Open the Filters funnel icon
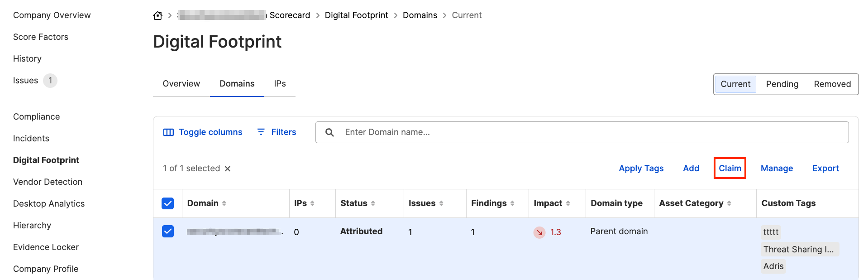This screenshot has width=868, height=280. pyautogui.click(x=261, y=132)
